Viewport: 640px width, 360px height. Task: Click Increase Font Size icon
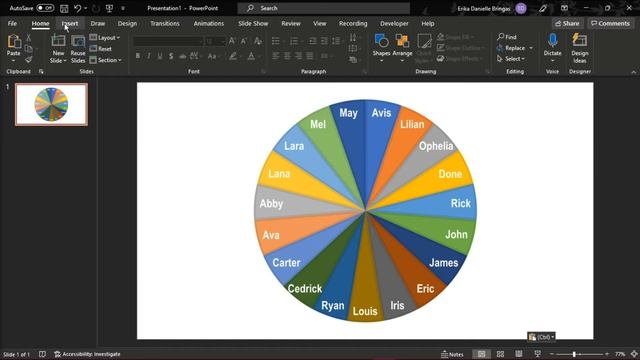232,41
